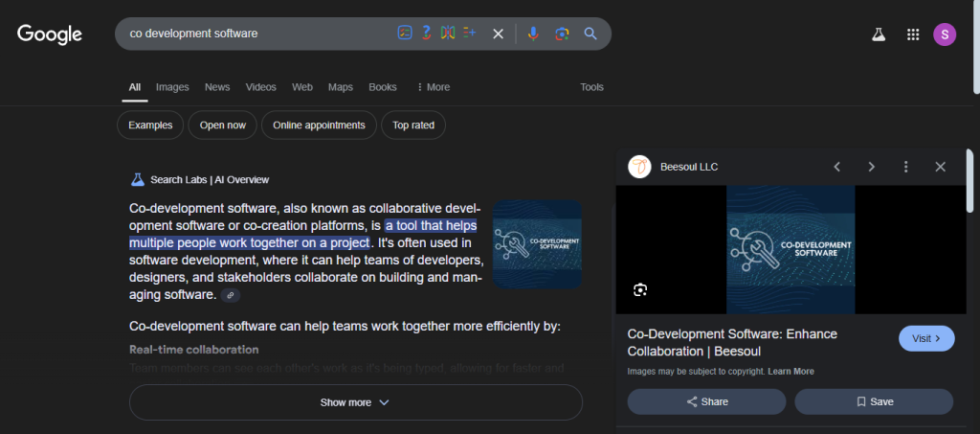Screen dimensions: 980x434
Task: Click the Google logo
Action: coord(50,34)
